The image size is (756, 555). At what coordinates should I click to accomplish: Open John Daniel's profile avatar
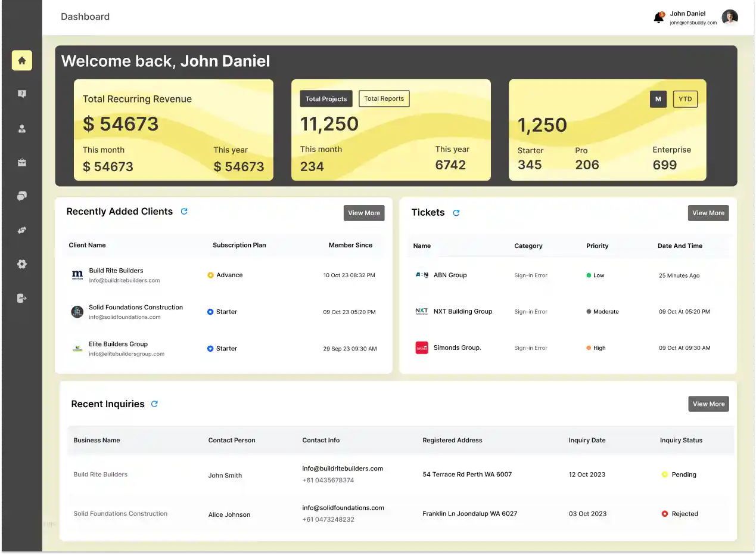click(x=730, y=18)
